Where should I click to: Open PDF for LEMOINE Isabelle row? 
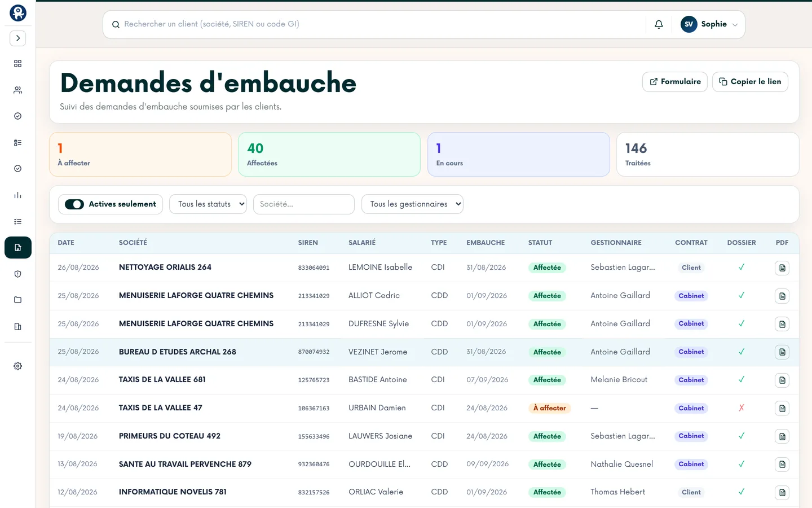782,268
